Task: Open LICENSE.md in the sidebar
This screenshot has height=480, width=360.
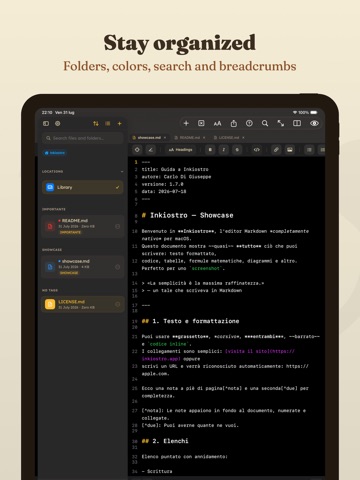Action: point(83,304)
